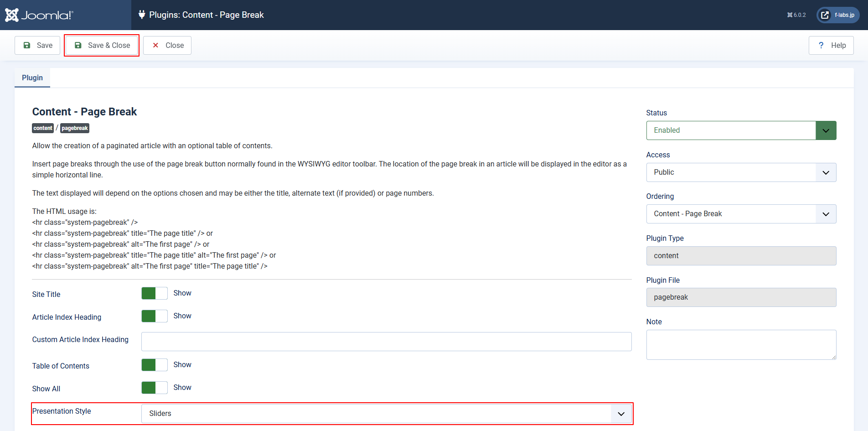Toggle the Article Index Heading switch
The height and width of the screenshot is (431, 868).
tap(155, 316)
